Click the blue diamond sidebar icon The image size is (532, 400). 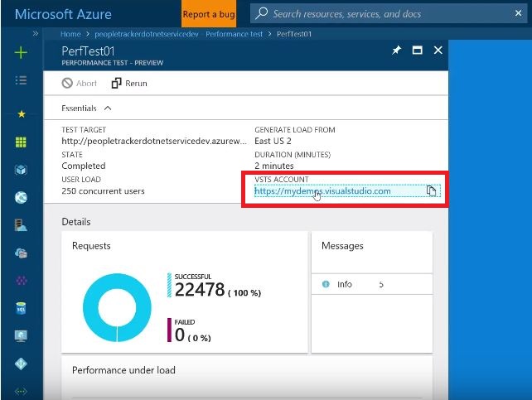[x=21, y=364]
